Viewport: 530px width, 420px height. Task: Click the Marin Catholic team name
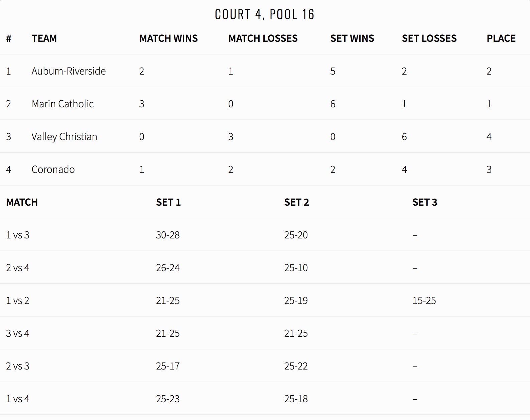click(x=62, y=104)
